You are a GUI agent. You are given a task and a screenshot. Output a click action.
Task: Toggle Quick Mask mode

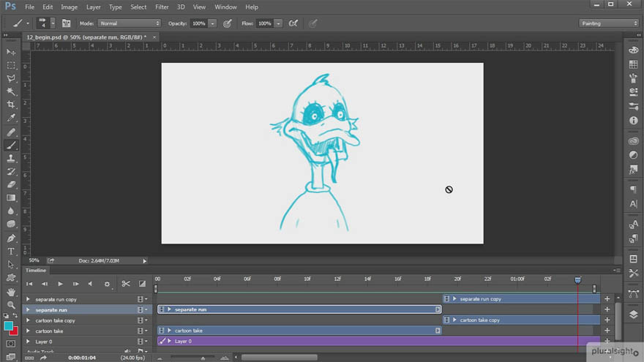11,344
